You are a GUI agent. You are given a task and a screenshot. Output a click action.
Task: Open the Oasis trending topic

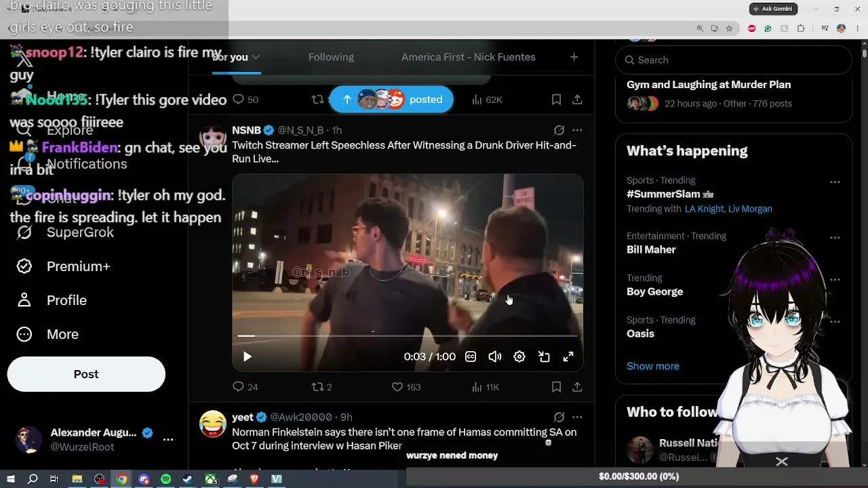[x=640, y=333]
